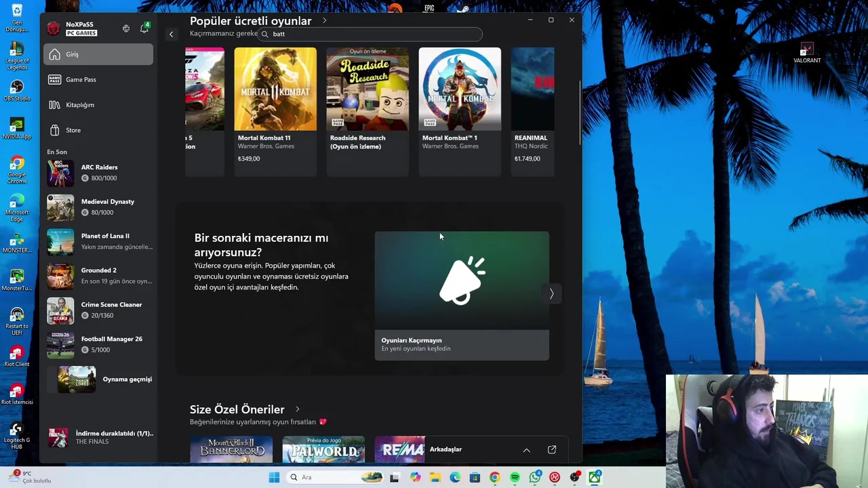Open THE FINALS paused download entry
The height and width of the screenshot is (488, 868).
pyautogui.click(x=100, y=437)
